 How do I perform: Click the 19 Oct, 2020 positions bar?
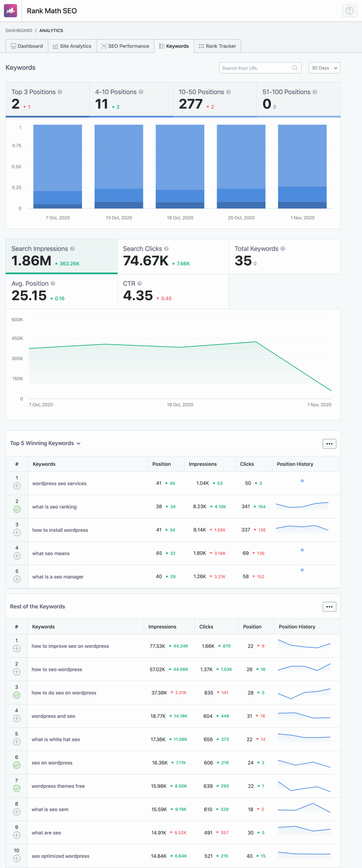click(x=180, y=166)
